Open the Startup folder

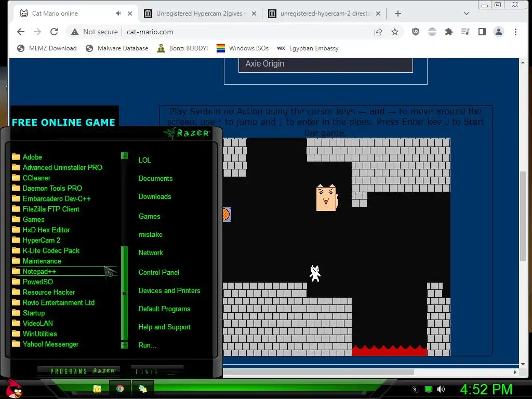pyautogui.click(x=28, y=313)
